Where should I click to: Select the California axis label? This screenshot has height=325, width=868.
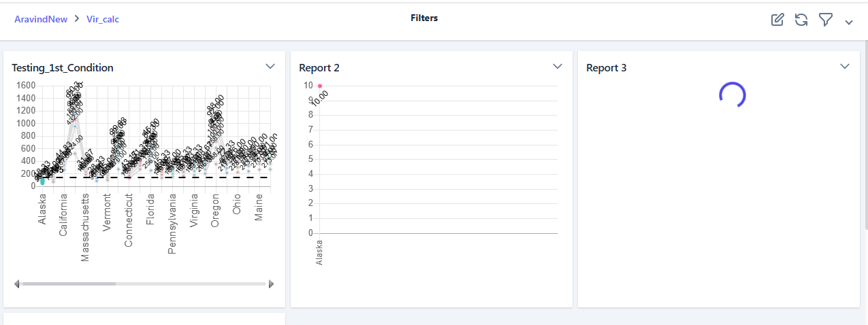click(63, 215)
